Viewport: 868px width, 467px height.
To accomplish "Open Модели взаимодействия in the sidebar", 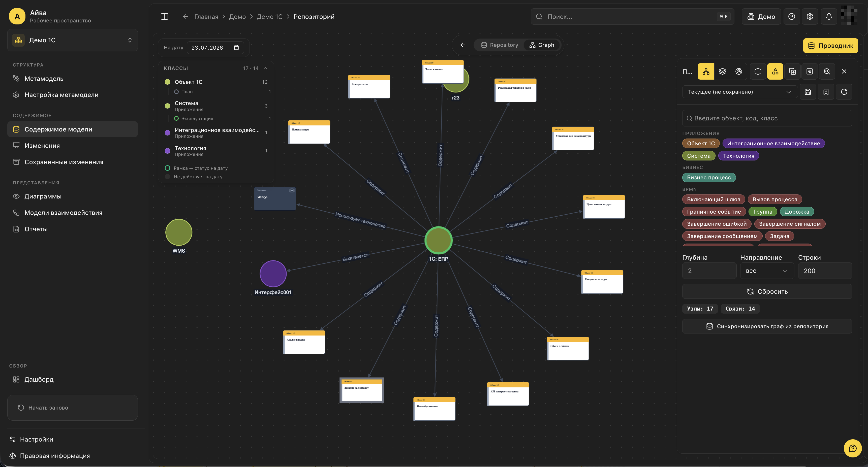I will tap(72, 213).
